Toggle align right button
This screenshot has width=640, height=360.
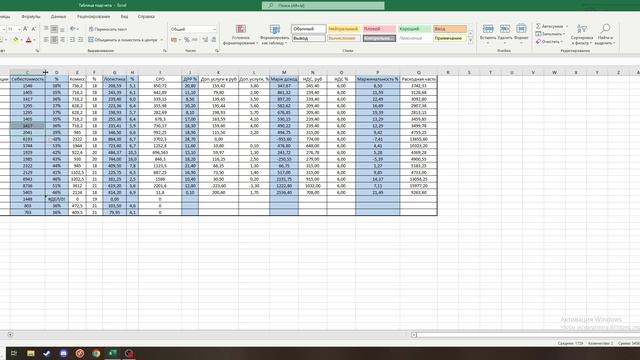(62, 40)
